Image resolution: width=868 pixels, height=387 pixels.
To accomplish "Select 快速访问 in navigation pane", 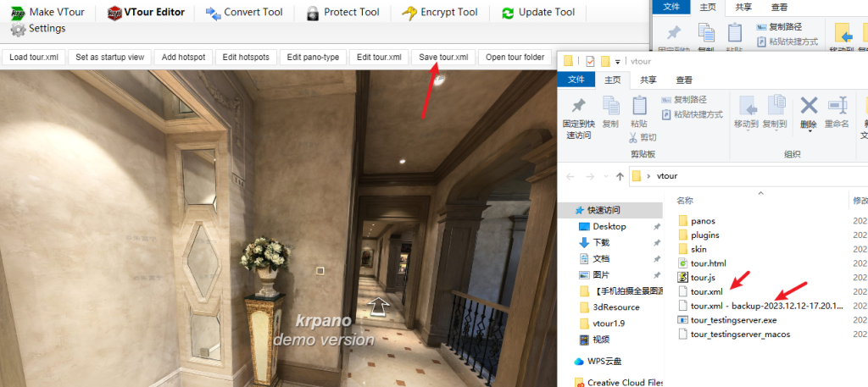I will 609,211.
